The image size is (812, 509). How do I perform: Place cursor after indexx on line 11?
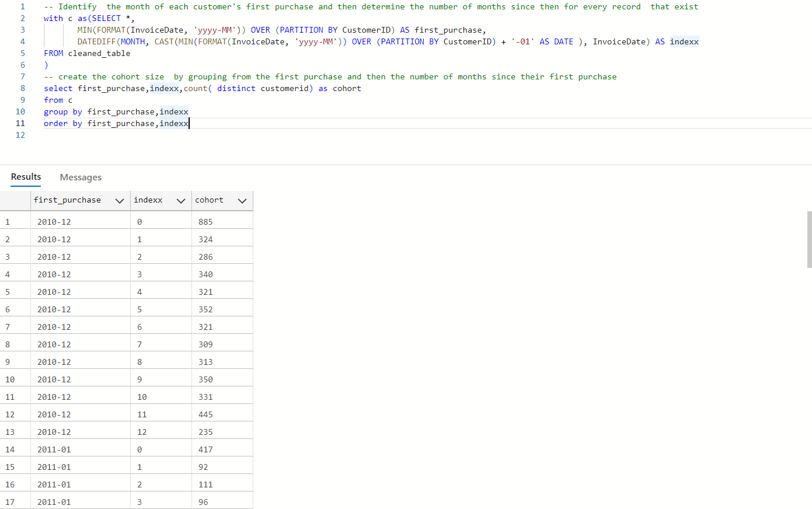click(x=189, y=123)
